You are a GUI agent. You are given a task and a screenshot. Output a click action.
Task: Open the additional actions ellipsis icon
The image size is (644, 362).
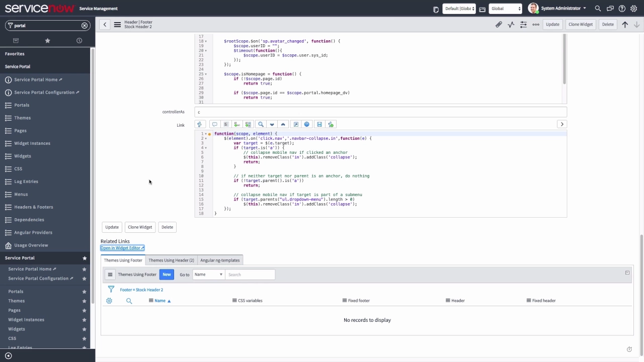pos(536,24)
